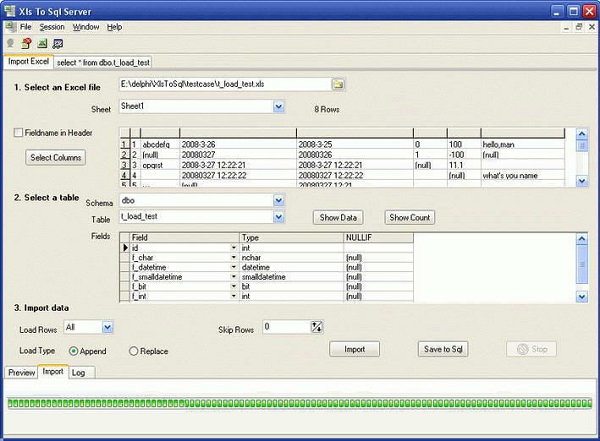The image size is (600, 441).
Task: Open the dropdown for field f_datetime
Action: [x=233, y=267]
